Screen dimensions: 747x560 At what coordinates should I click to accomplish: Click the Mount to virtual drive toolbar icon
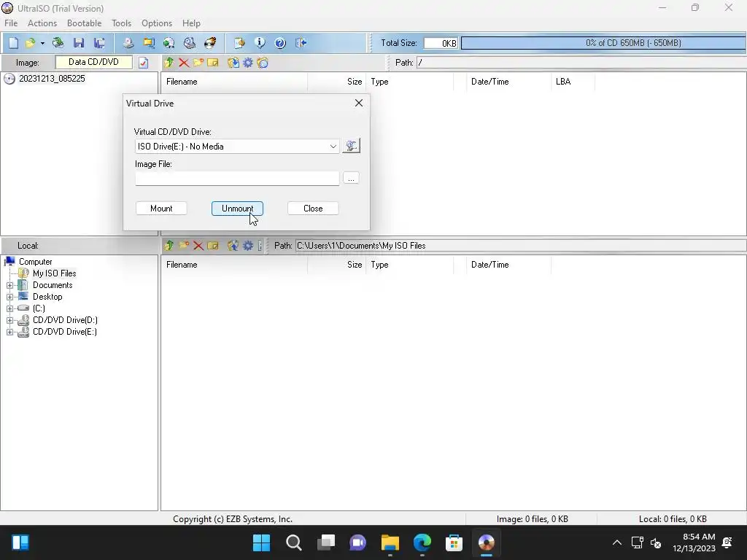190,43
